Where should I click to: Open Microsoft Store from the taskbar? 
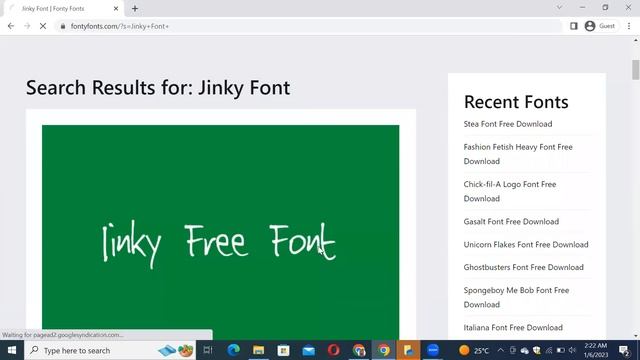(x=283, y=350)
